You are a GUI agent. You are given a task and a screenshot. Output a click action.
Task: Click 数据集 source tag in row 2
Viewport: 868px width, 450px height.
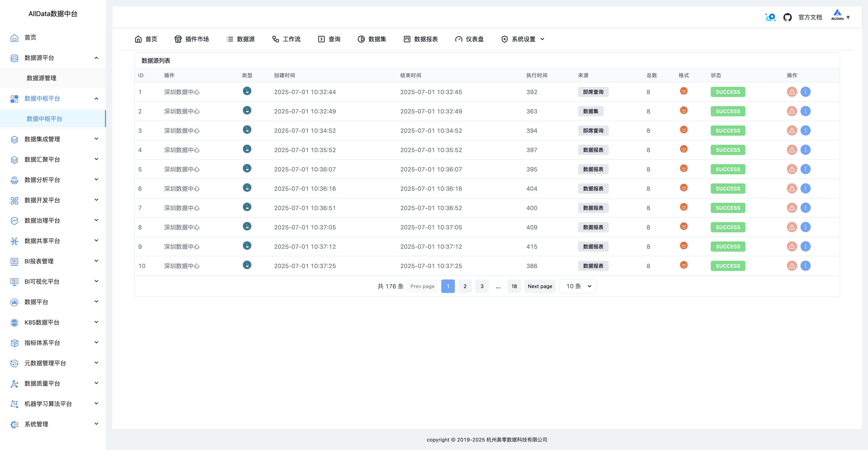click(590, 111)
